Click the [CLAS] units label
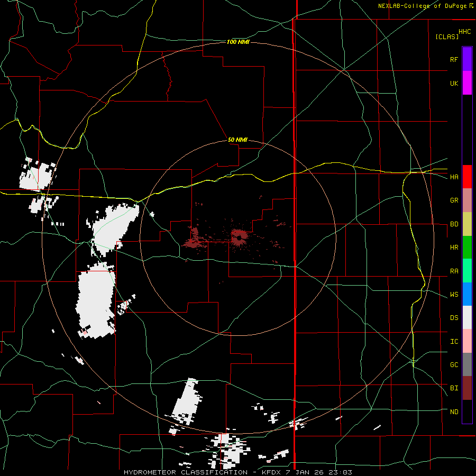 (447, 36)
